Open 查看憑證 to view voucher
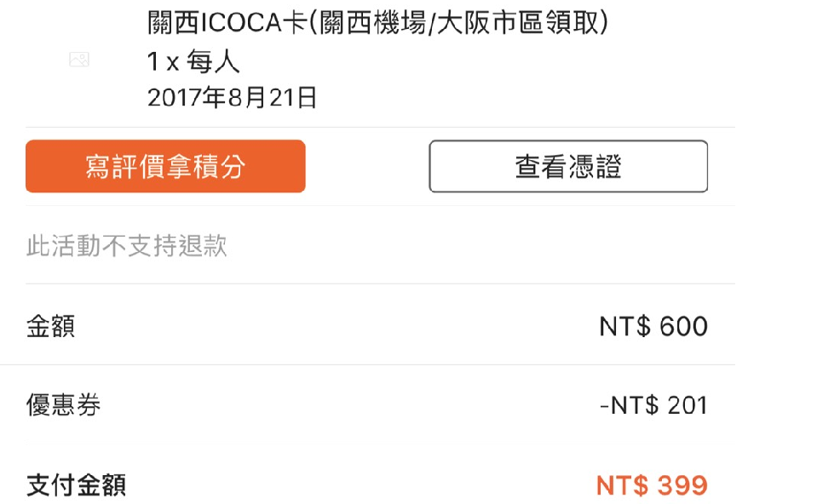This screenshot has height=504, width=817. (568, 166)
